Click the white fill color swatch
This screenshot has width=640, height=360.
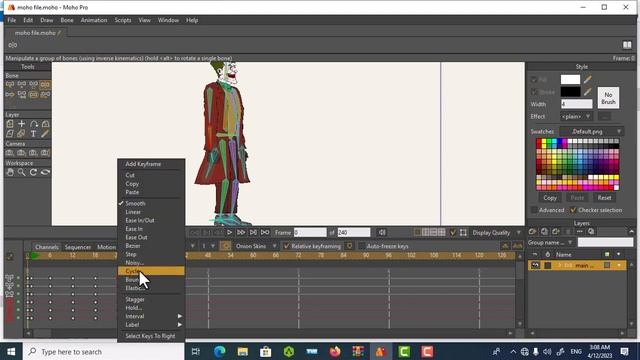point(570,80)
